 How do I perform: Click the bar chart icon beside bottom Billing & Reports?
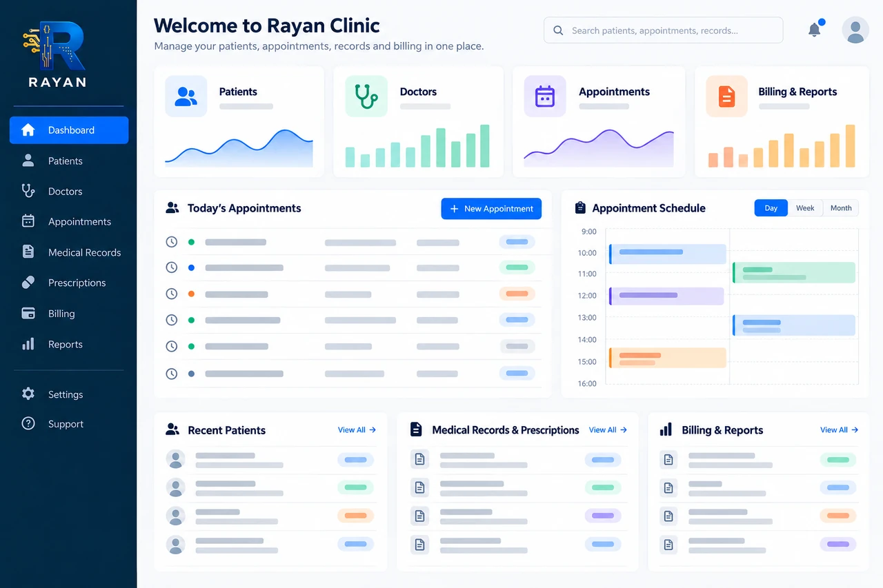[666, 429]
